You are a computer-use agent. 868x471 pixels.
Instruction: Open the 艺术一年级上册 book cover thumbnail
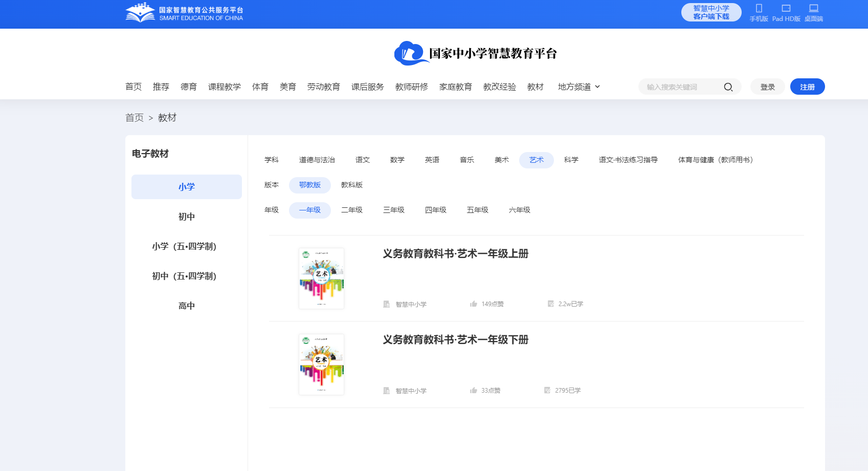[321, 278]
